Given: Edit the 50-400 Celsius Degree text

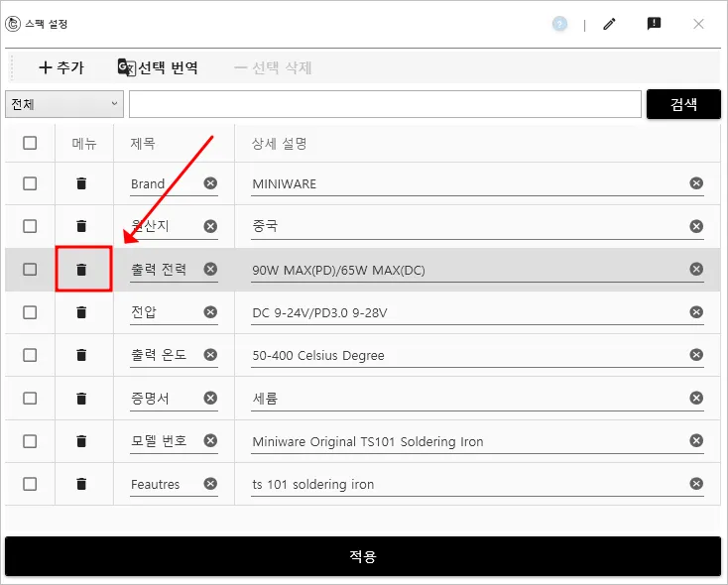Looking at the screenshot, I should point(318,356).
